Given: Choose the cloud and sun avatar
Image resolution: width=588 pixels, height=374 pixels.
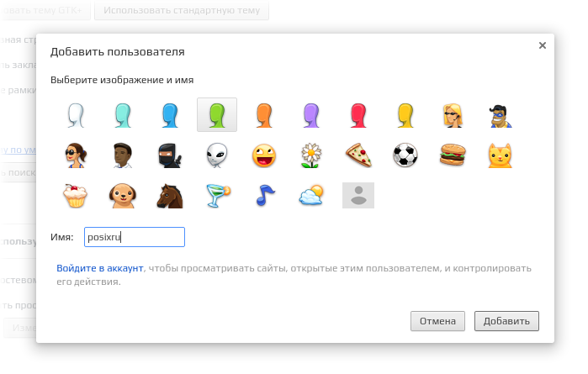Looking at the screenshot, I should (x=311, y=195).
